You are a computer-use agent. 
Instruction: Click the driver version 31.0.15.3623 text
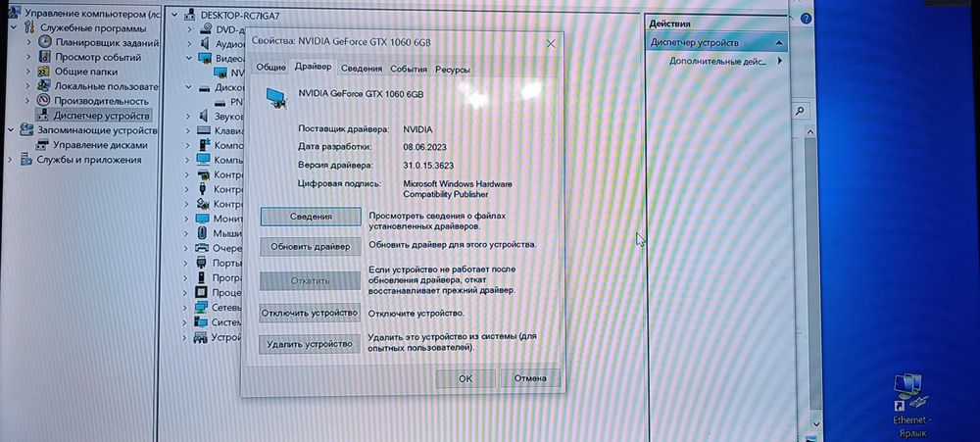point(429,165)
